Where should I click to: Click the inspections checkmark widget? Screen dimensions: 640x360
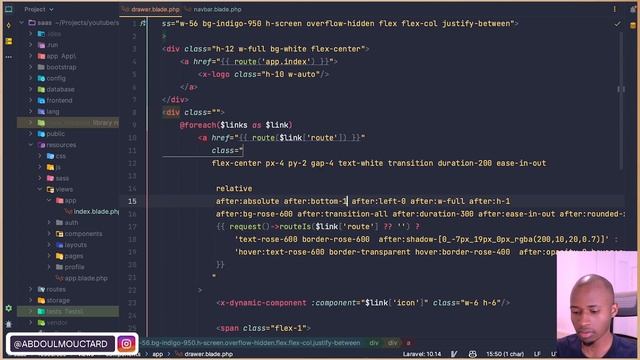(618, 24)
